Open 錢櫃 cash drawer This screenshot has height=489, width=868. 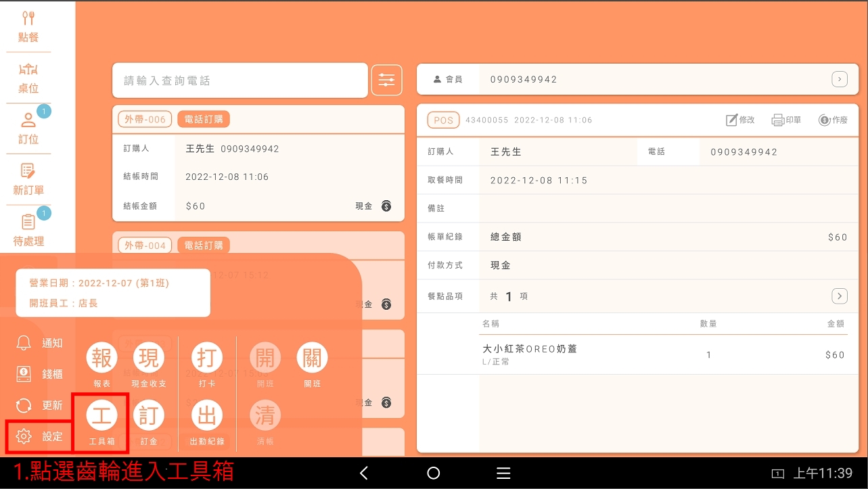(39, 374)
